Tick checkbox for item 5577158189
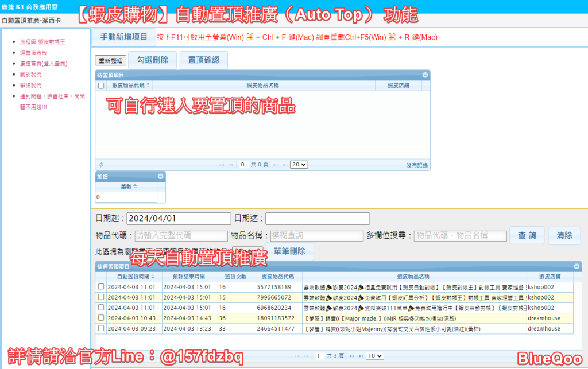Image resolution: width=588 pixels, height=369 pixels. pos(101,287)
